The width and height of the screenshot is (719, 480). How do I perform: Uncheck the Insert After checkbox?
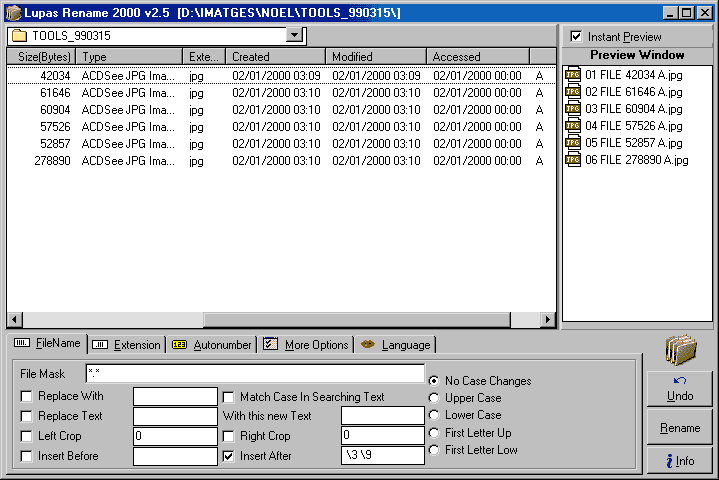[x=229, y=456]
